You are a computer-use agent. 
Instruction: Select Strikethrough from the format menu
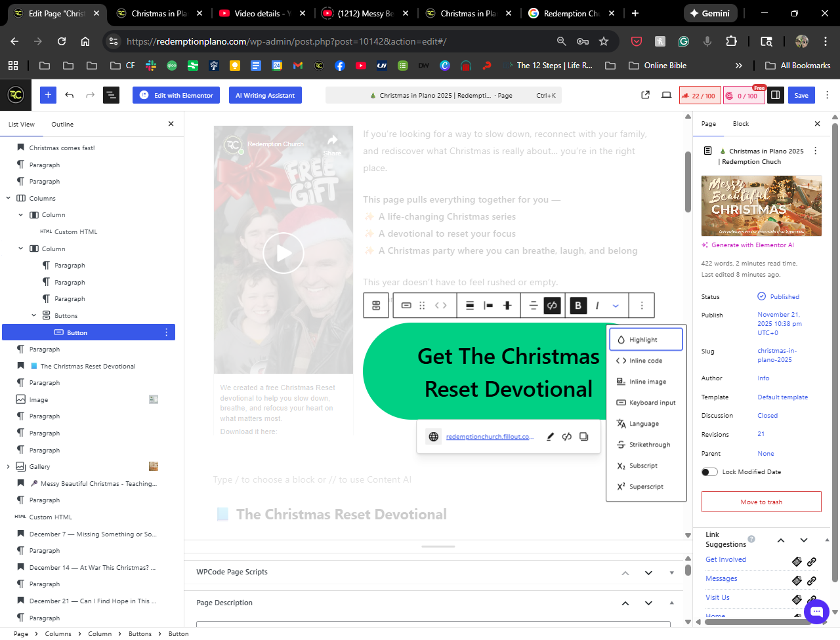[x=649, y=445]
